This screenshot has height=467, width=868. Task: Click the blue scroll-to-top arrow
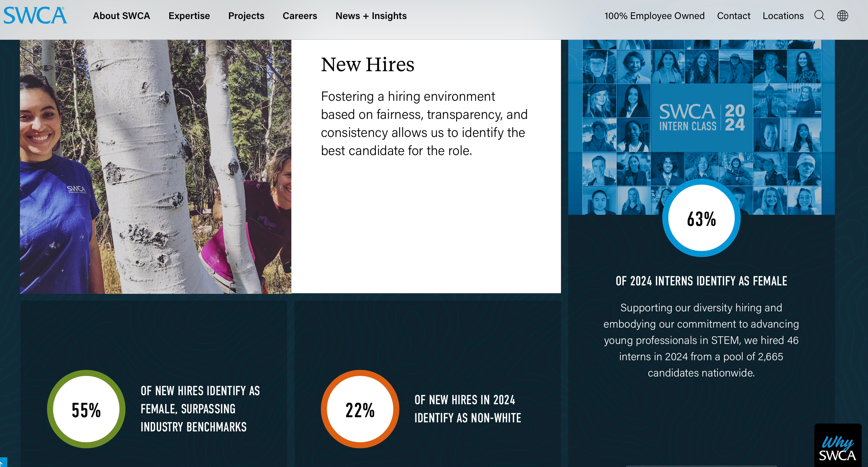[x=3, y=462]
